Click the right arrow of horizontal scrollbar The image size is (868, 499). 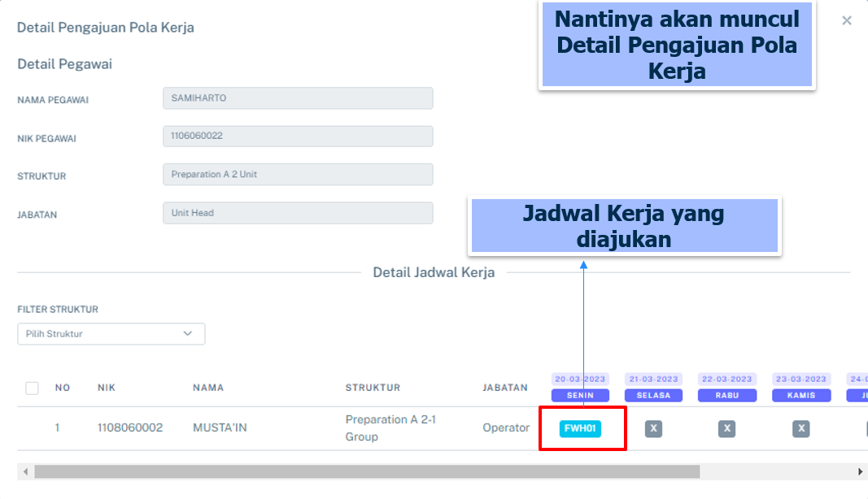861,472
